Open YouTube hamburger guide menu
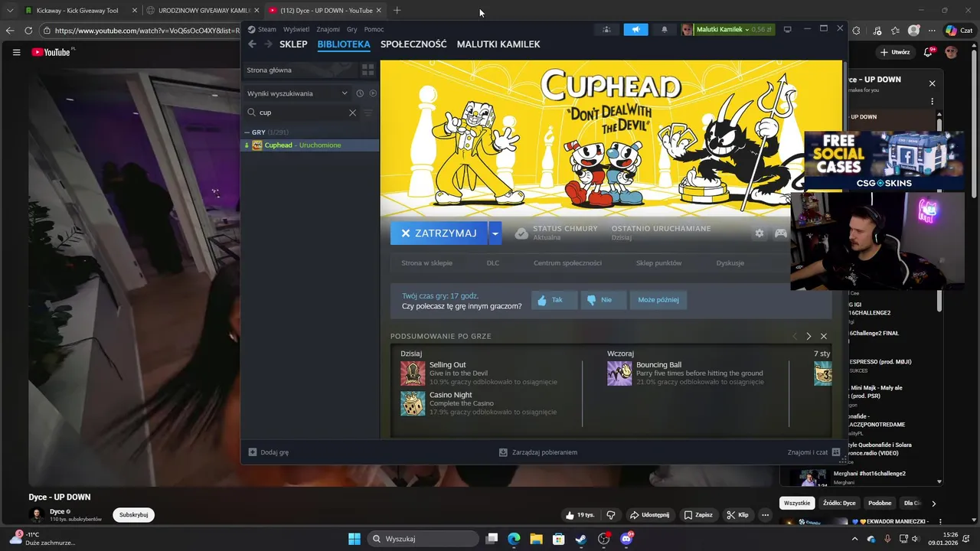Image resolution: width=980 pixels, height=551 pixels. pos(16,52)
